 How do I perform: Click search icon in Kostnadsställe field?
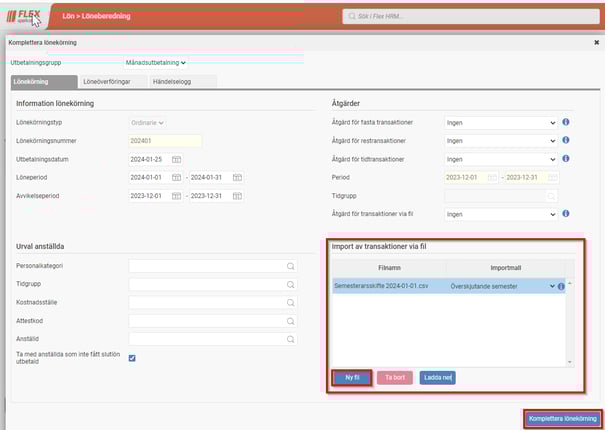pos(290,302)
